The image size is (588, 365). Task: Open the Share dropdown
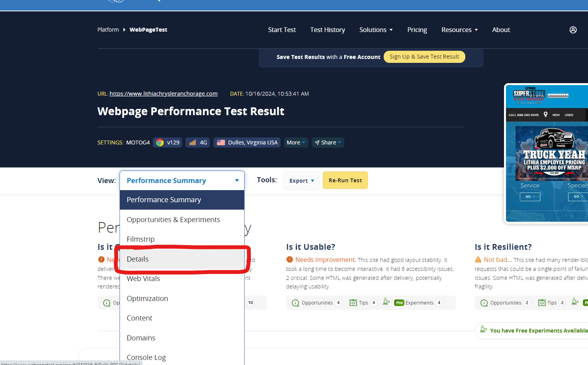(328, 142)
